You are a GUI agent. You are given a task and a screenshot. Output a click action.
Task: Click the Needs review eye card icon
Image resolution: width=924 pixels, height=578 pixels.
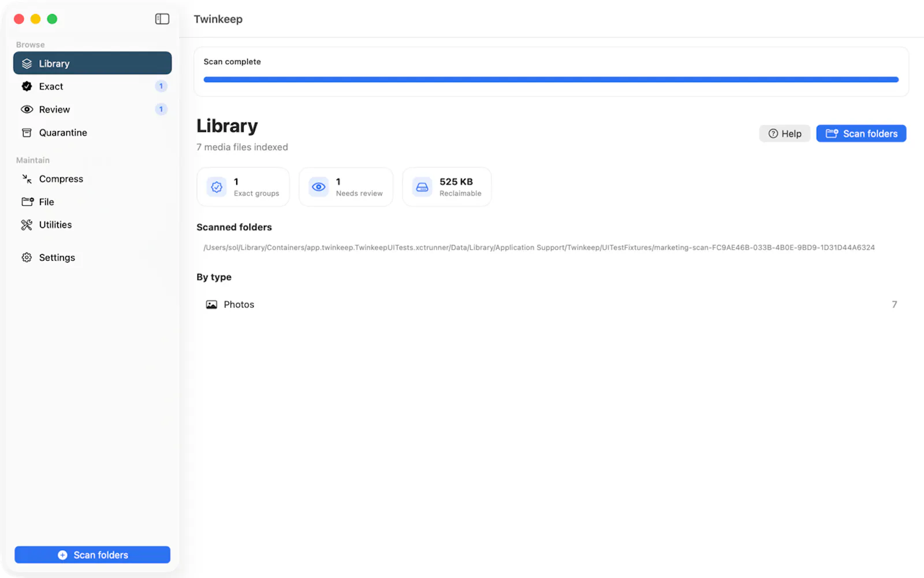tap(319, 187)
